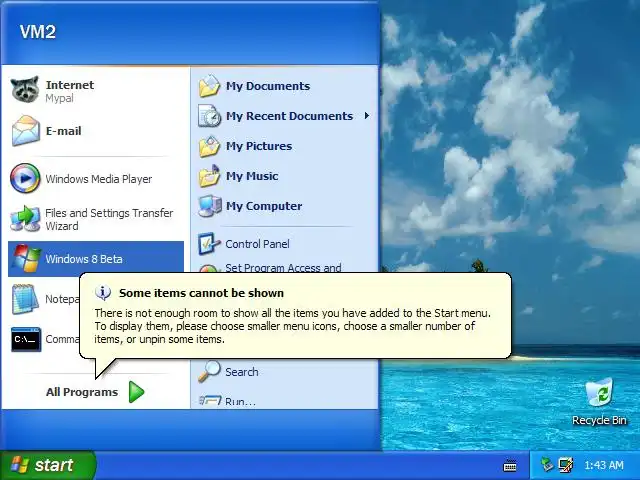The height and width of the screenshot is (480, 640).
Task: Click the My Documents menu label
Action: tap(268, 86)
